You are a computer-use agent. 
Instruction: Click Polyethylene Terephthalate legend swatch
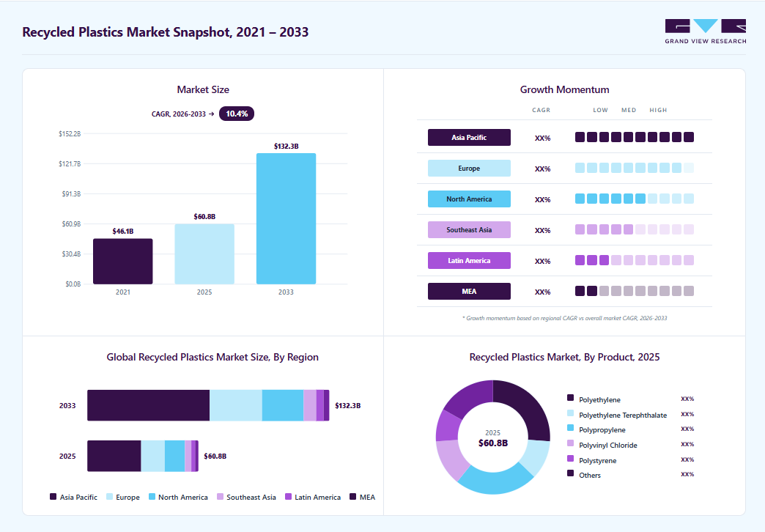(570, 413)
